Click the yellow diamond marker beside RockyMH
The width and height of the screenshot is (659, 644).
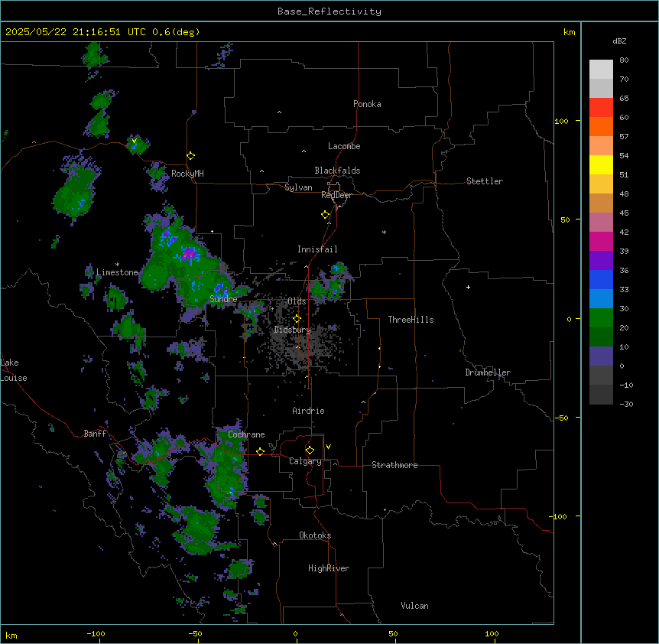coord(191,156)
